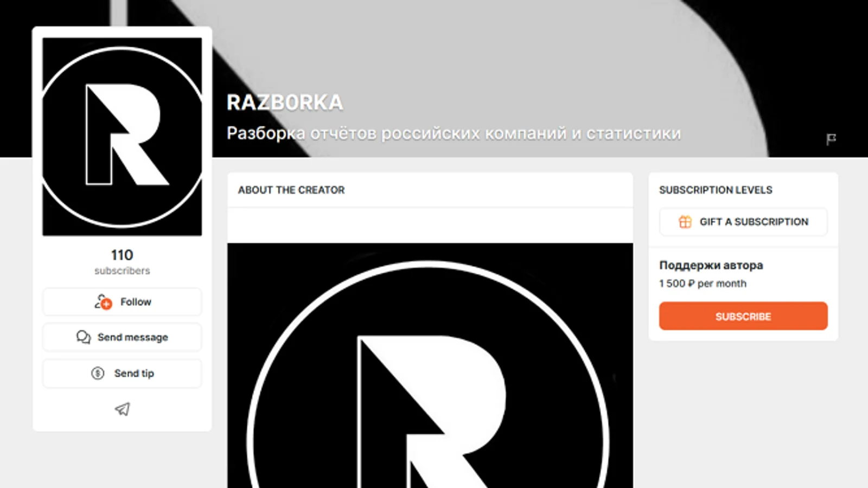Gift a subscription to someone
This screenshot has width=868, height=488.
pyautogui.click(x=743, y=222)
